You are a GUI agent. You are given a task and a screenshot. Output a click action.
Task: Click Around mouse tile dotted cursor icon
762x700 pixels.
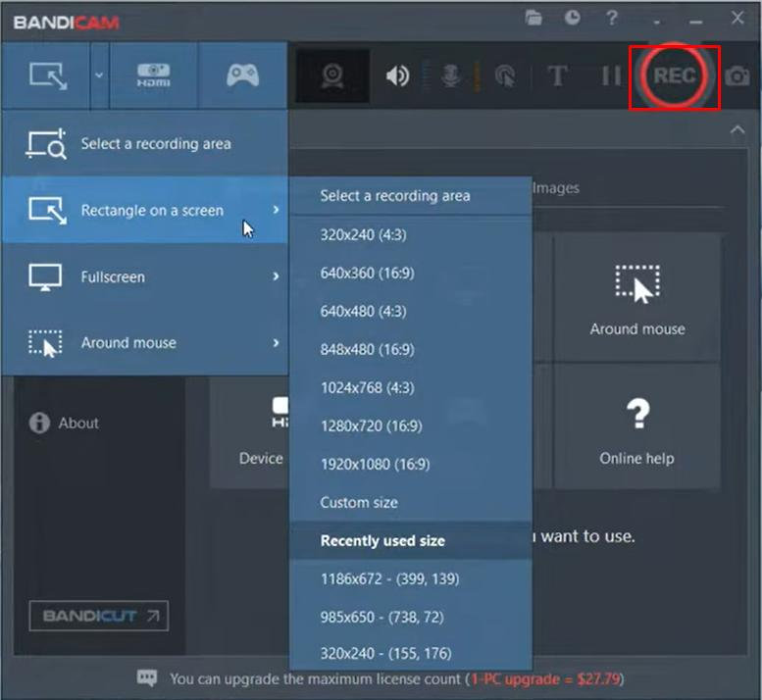tap(637, 284)
